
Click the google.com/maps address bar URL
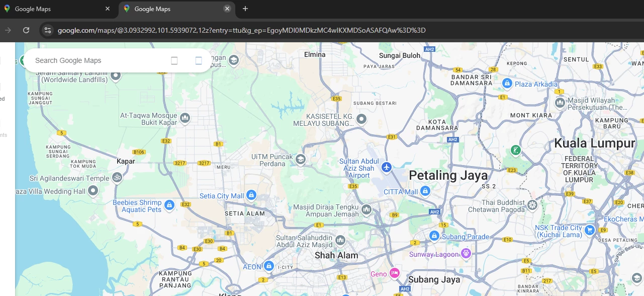(x=242, y=30)
